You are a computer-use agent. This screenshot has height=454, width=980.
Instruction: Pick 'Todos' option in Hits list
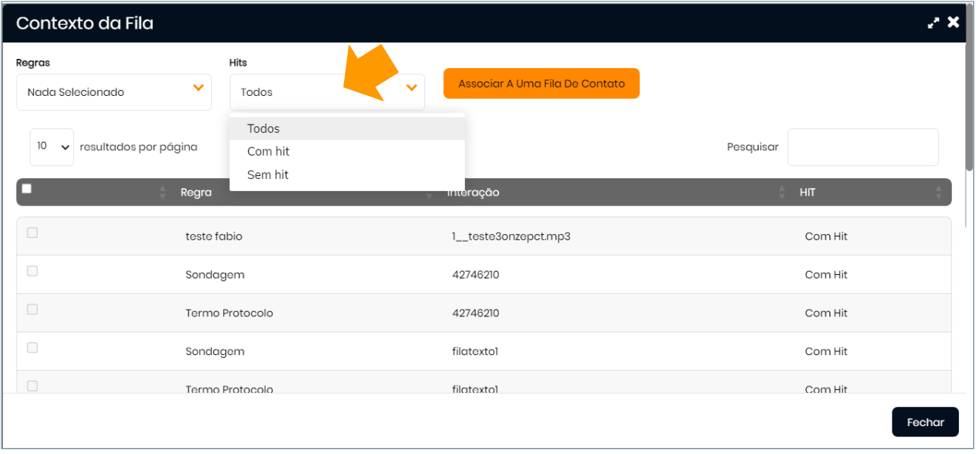click(x=263, y=129)
